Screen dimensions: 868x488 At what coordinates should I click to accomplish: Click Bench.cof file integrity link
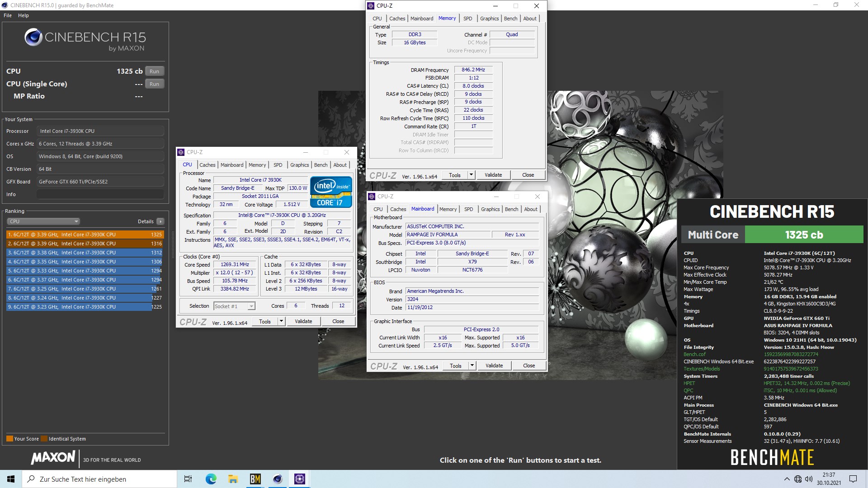click(694, 354)
